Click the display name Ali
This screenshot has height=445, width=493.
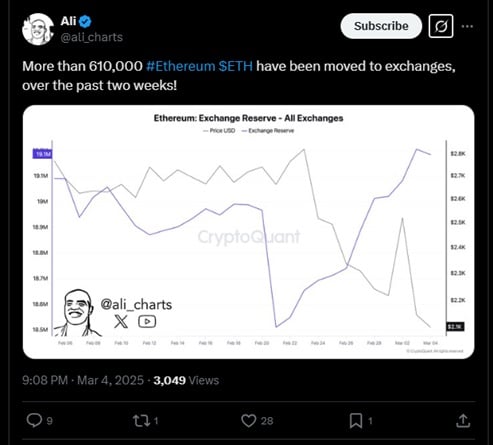pos(68,21)
